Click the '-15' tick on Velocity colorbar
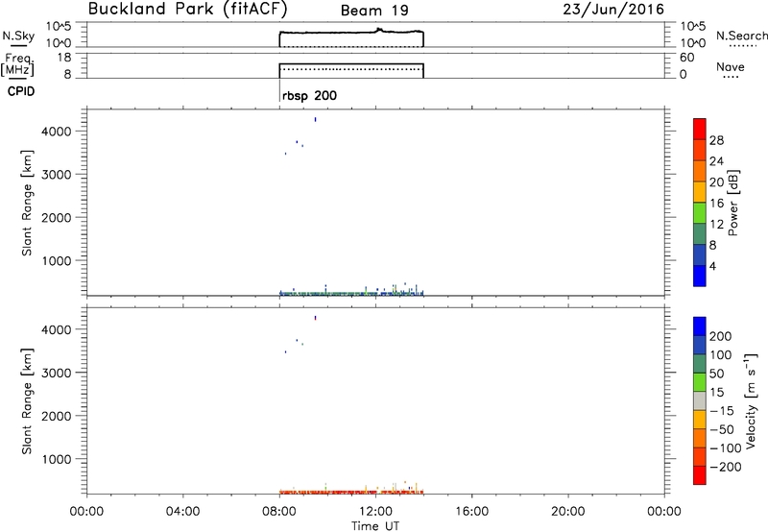 722,411
